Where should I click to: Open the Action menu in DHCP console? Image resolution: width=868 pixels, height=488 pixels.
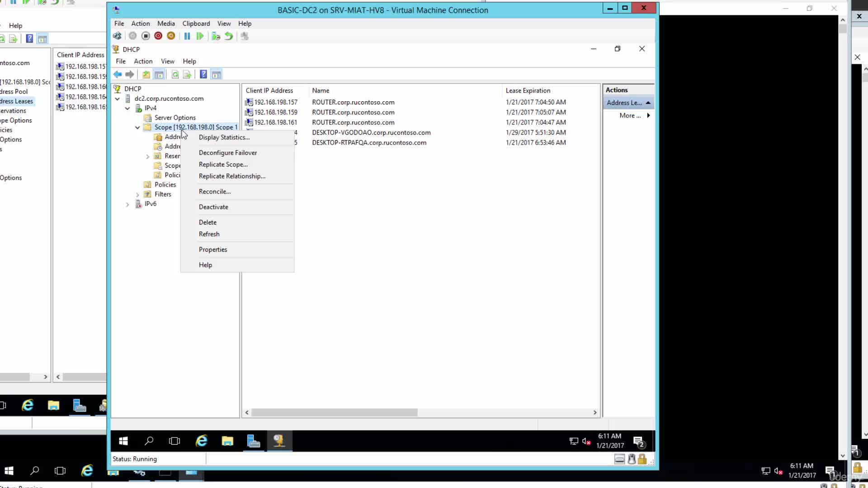coord(143,61)
